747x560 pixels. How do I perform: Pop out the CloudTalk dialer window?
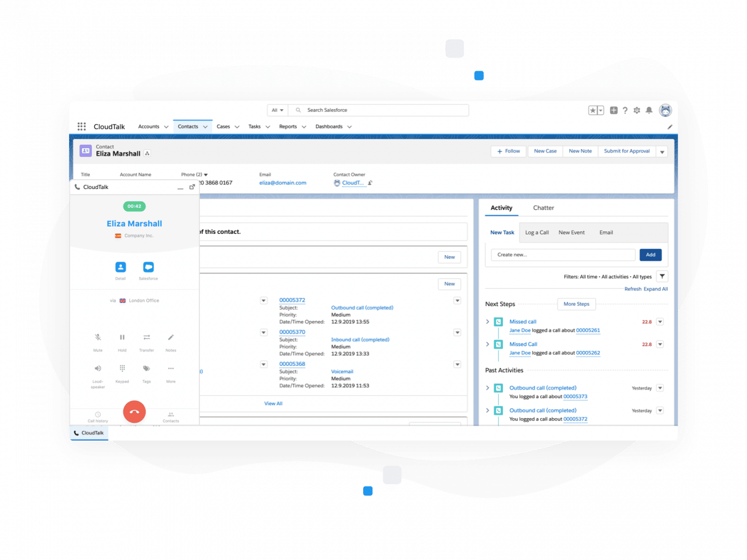pyautogui.click(x=192, y=187)
